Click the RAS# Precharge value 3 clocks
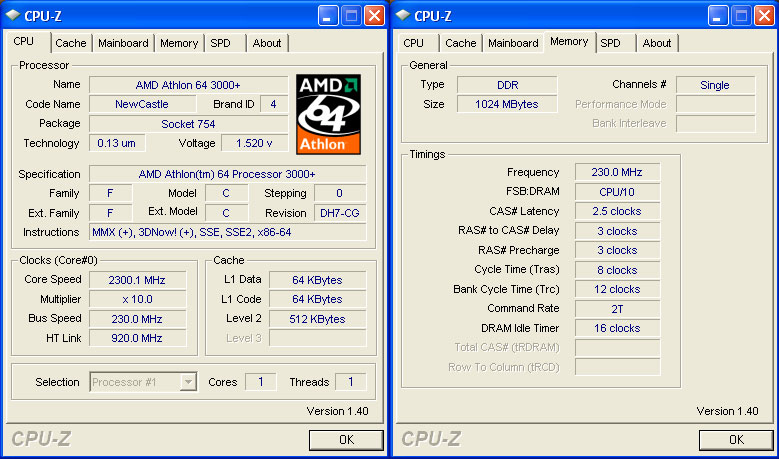The image size is (779, 459). [x=618, y=250]
